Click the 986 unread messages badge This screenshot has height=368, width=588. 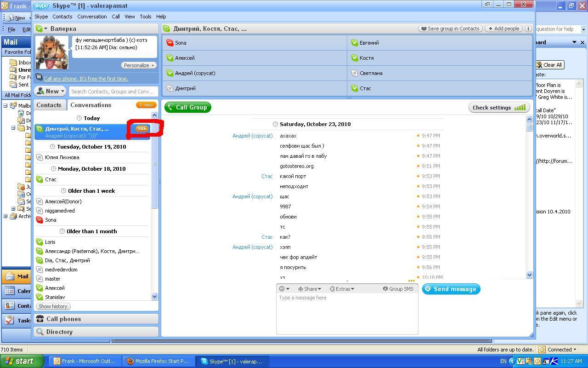click(141, 129)
